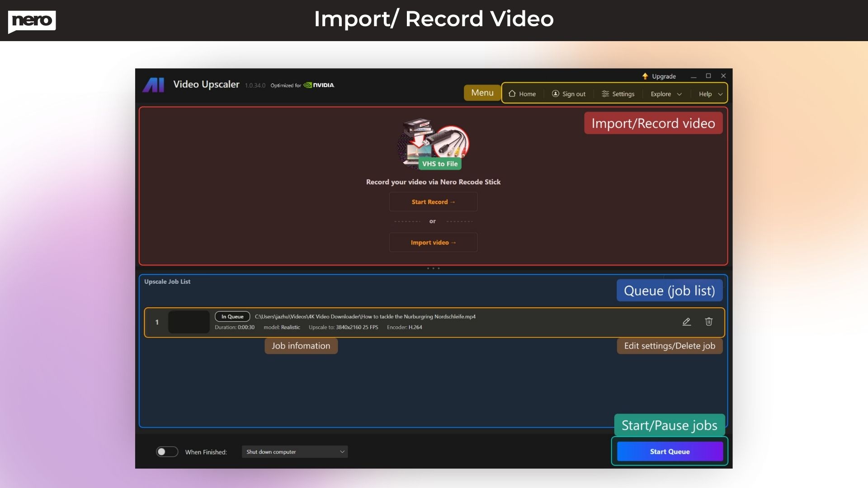Click Import video

(x=433, y=242)
